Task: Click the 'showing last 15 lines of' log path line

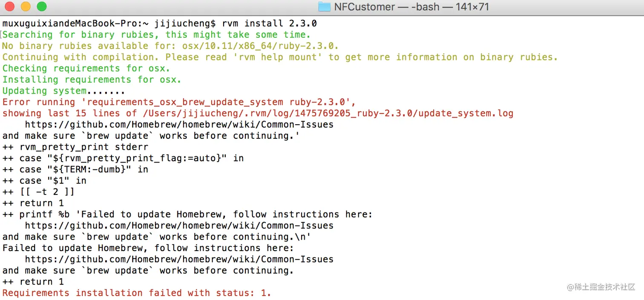Action: [258, 113]
